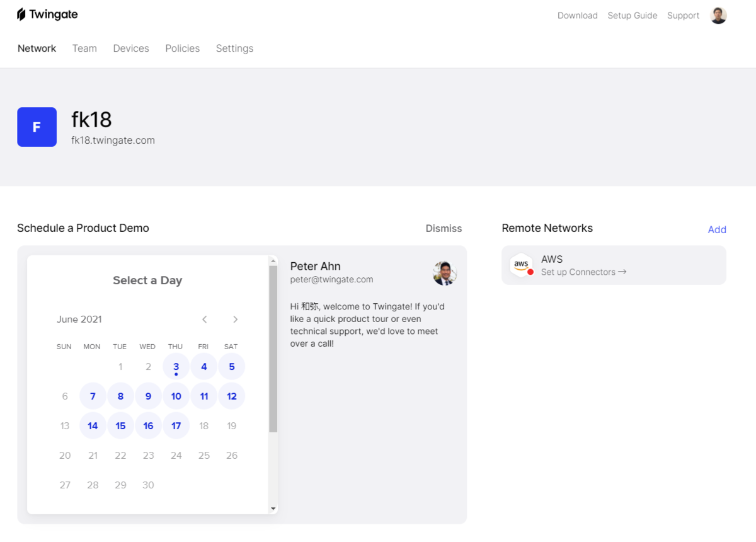Switch to the Team tab
The height and width of the screenshot is (542, 756).
coord(84,49)
